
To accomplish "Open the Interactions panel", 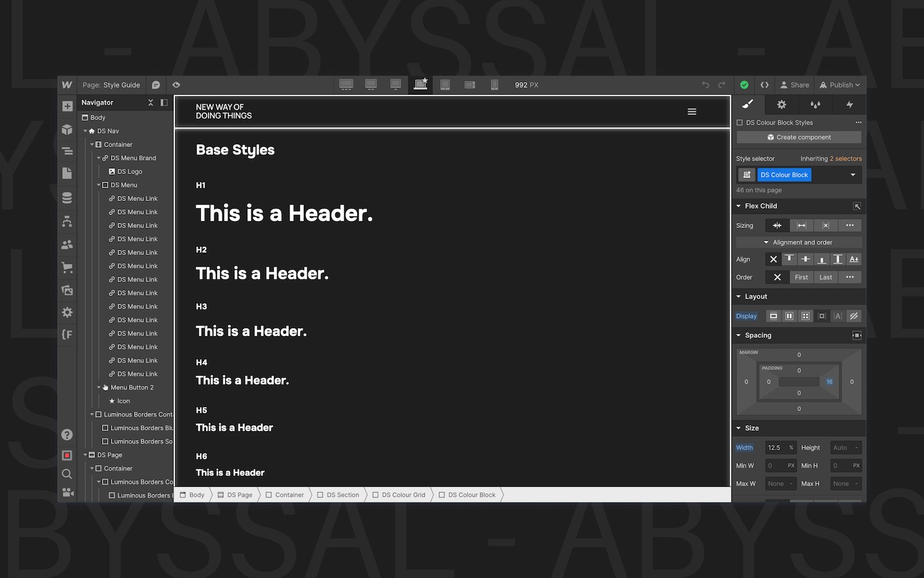I will (x=849, y=105).
